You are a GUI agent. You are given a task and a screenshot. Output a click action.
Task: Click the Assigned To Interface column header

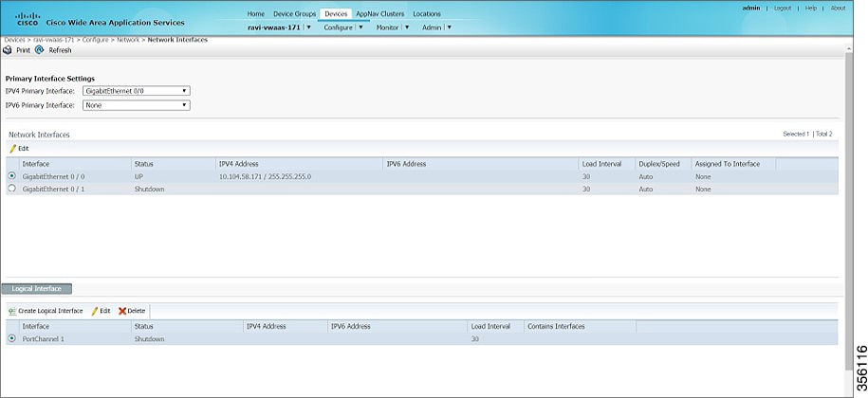coord(728,164)
